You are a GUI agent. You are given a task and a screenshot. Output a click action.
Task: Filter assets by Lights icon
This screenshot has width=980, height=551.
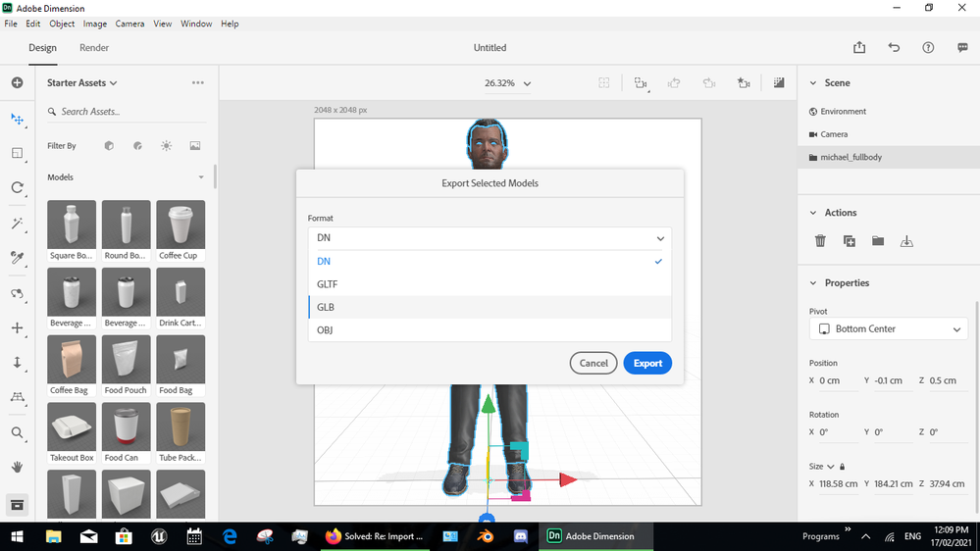(x=166, y=145)
